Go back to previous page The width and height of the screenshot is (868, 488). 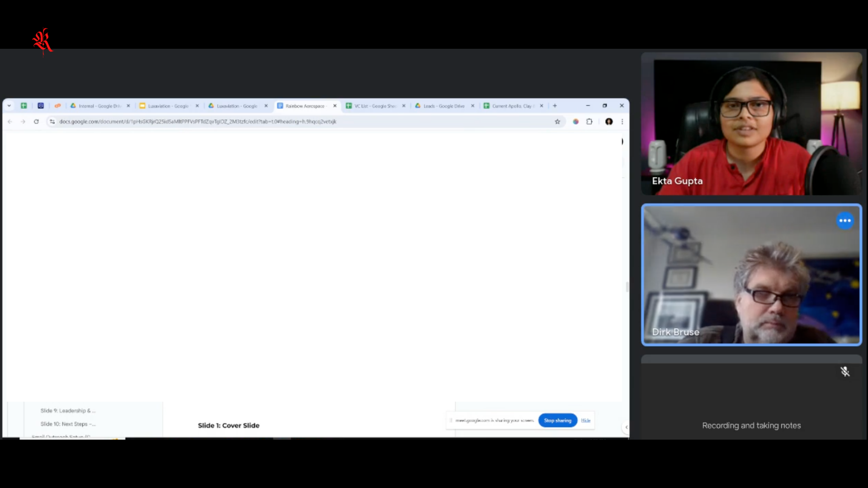[10, 122]
